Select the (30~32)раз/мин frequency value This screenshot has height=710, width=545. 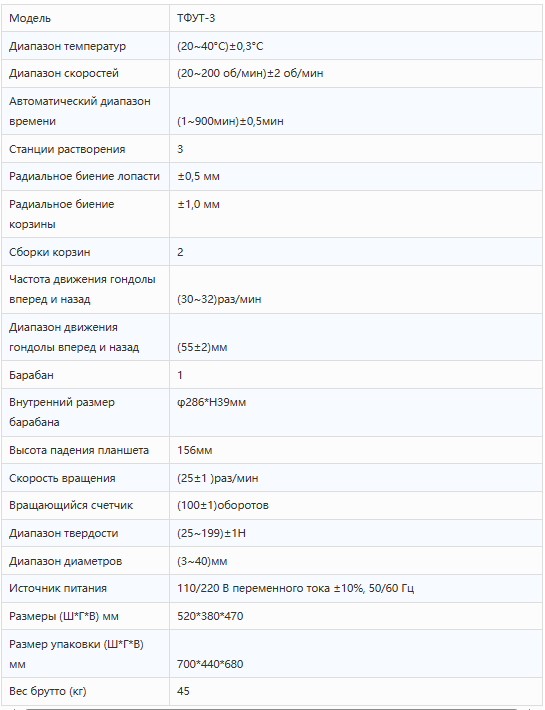219,299
